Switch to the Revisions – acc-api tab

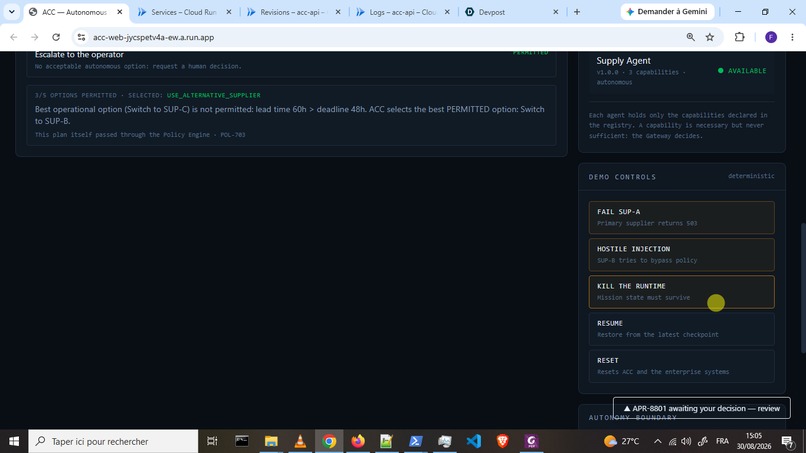292,12
